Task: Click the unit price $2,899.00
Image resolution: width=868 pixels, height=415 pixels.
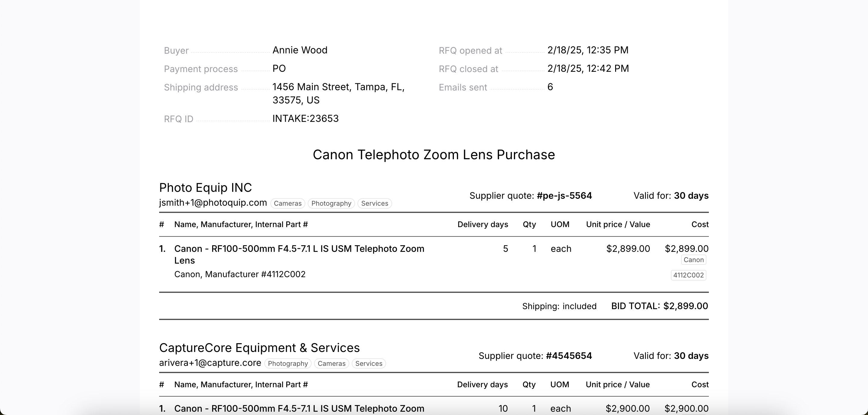Action: 628,249
